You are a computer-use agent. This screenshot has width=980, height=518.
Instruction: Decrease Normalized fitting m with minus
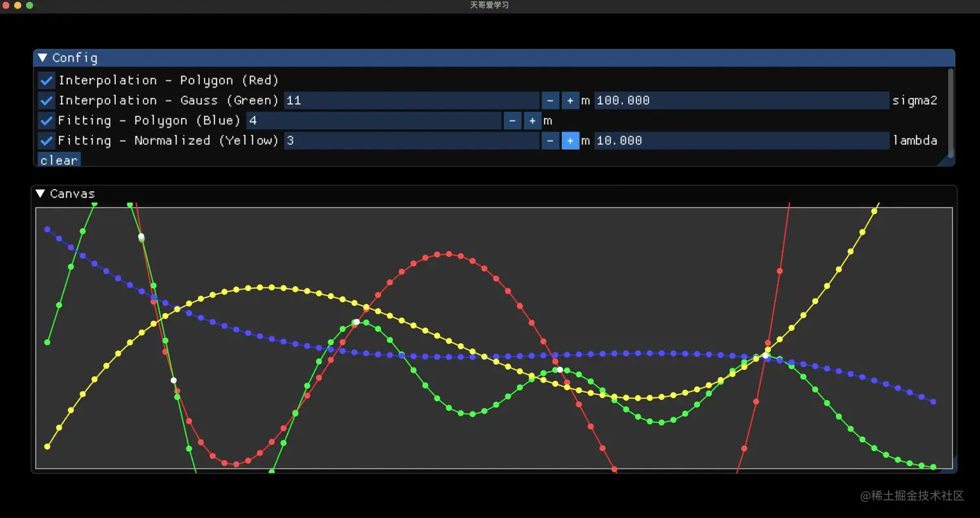coord(550,141)
